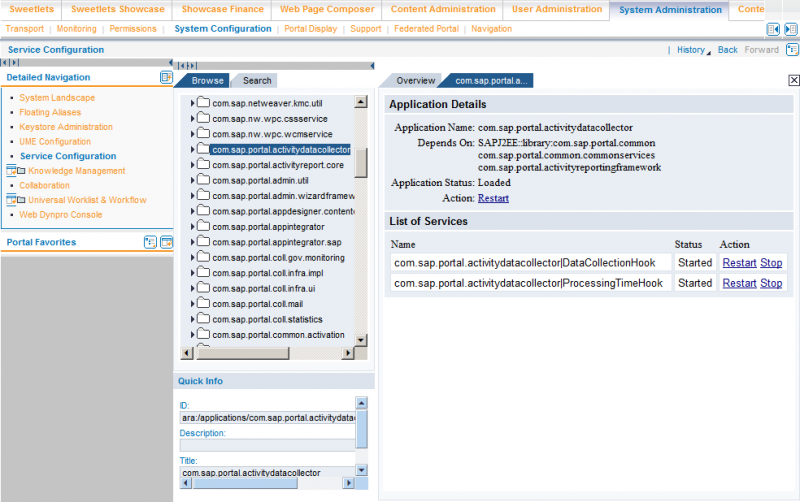Screen dimensions: 800x502
Task: Switch to User Administration tab
Action: coord(557,9)
